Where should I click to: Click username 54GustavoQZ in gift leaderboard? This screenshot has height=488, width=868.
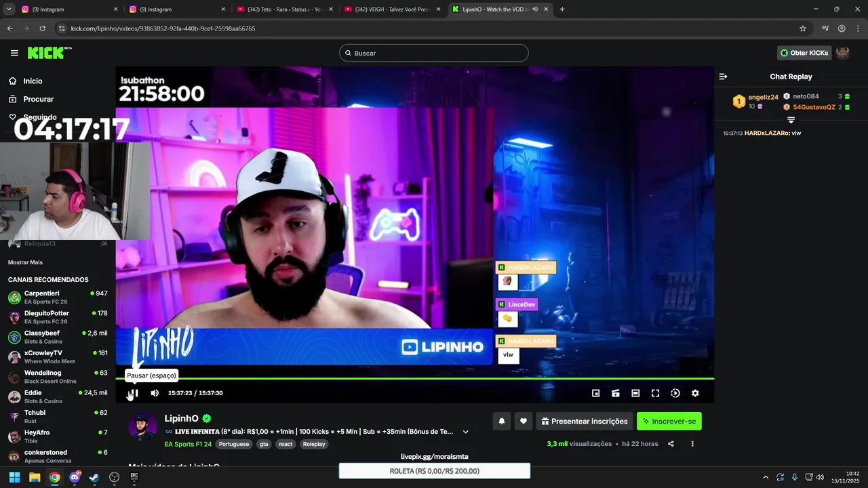(x=814, y=107)
